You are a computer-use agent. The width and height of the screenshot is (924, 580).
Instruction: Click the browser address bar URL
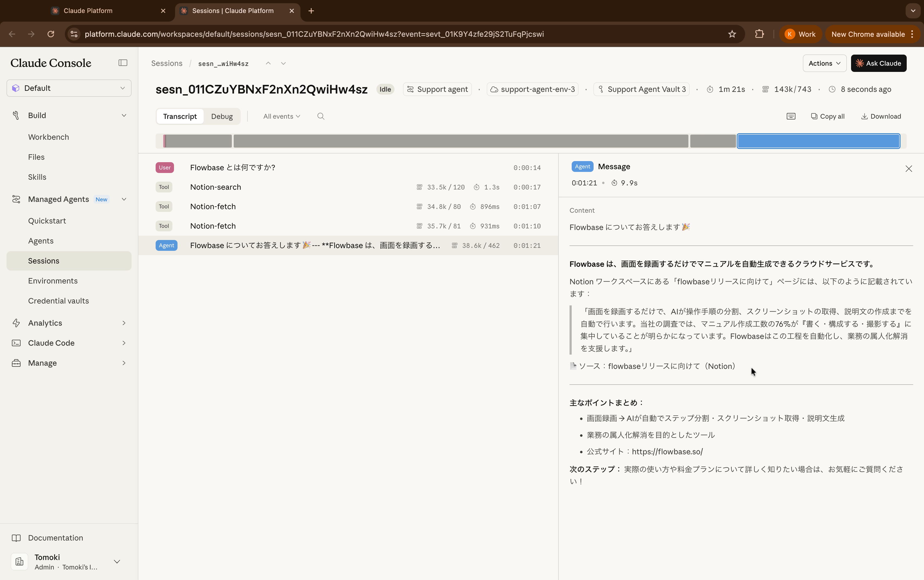coord(314,34)
